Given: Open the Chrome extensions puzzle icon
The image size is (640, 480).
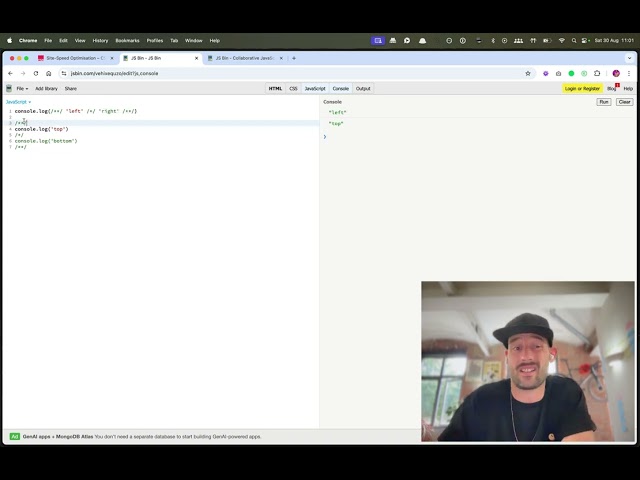Looking at the screenshot, I should pos(597,73).
